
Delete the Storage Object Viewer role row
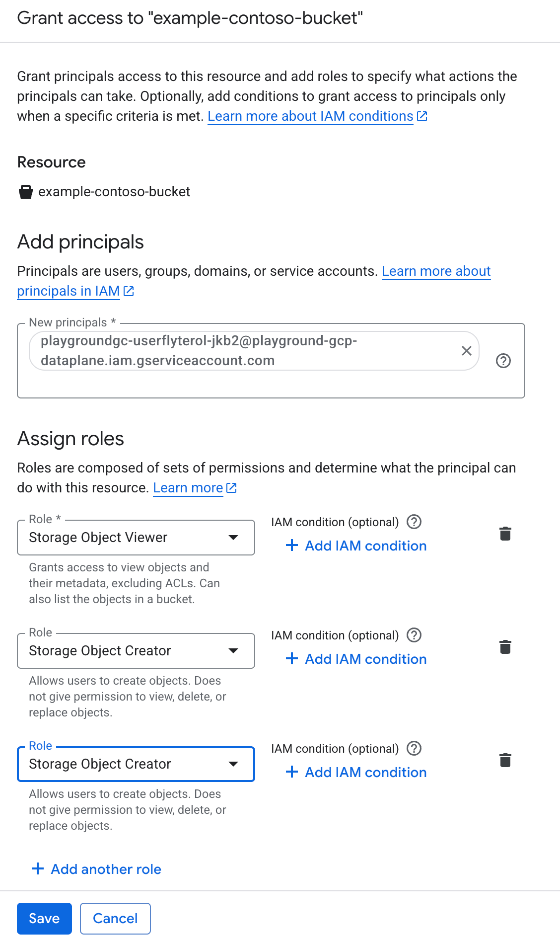(505, 534)
